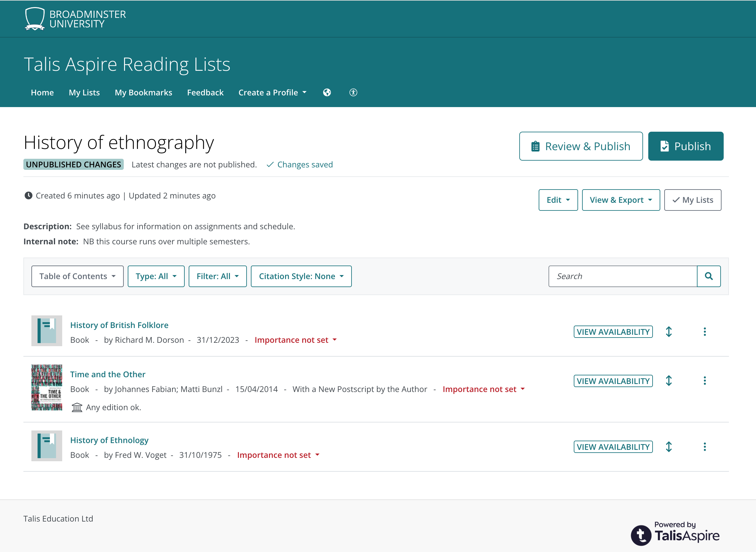Click the search magnifier button

tap(709, 276)
